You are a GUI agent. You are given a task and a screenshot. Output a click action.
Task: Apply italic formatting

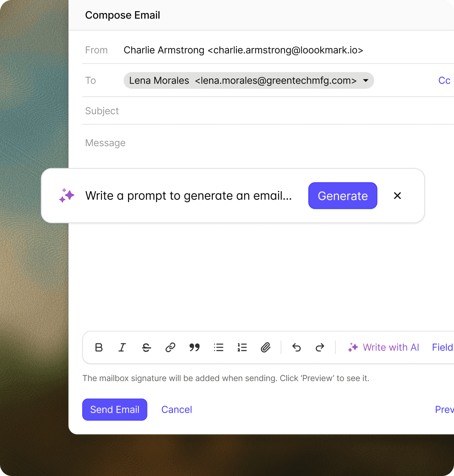[x=122, y=347]
